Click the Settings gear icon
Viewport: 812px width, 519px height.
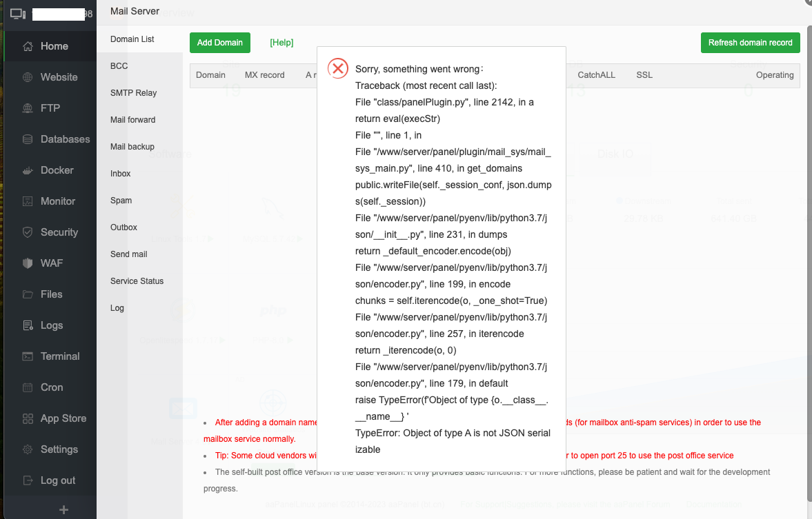coord(28,449)
